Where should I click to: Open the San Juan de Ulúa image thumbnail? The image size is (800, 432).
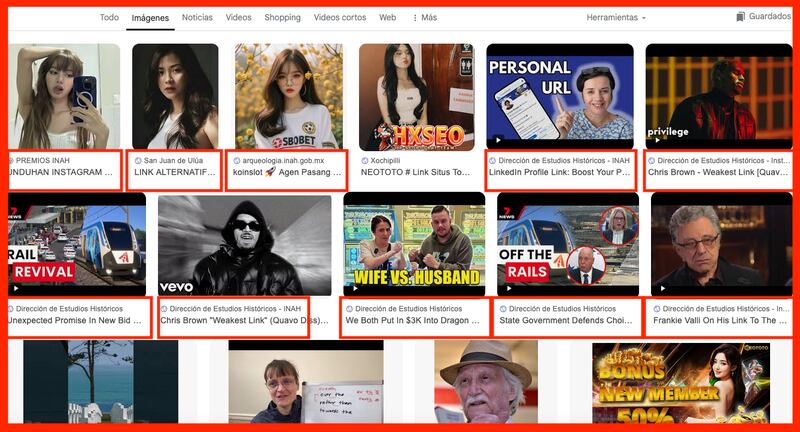point(175,96)
